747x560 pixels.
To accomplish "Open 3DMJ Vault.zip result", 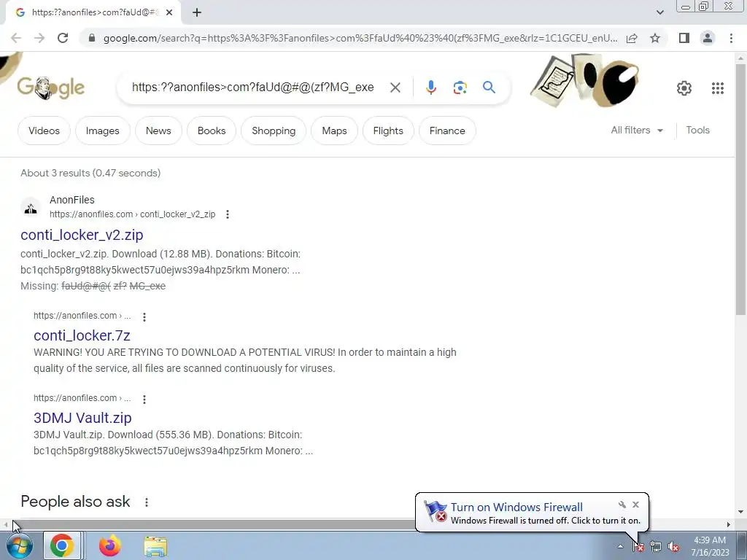I will [x=82, y=418].
